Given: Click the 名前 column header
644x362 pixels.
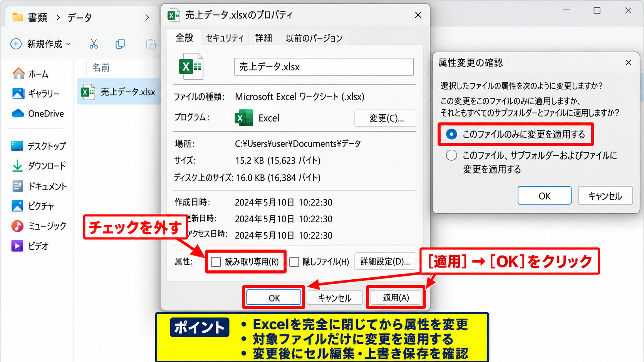Looking at the screenshot, I should pos(101,68).
